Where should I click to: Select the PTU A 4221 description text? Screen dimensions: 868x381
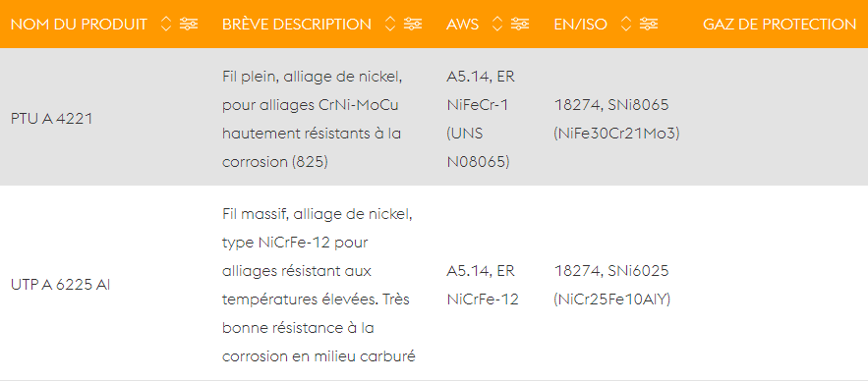pyautogui.click(x=313, y=120)
